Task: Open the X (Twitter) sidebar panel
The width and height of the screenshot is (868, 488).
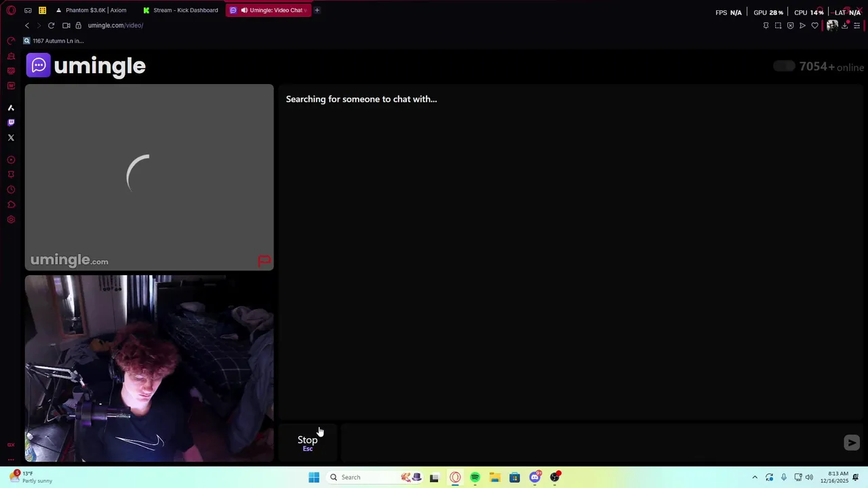Action: point(11,138)
